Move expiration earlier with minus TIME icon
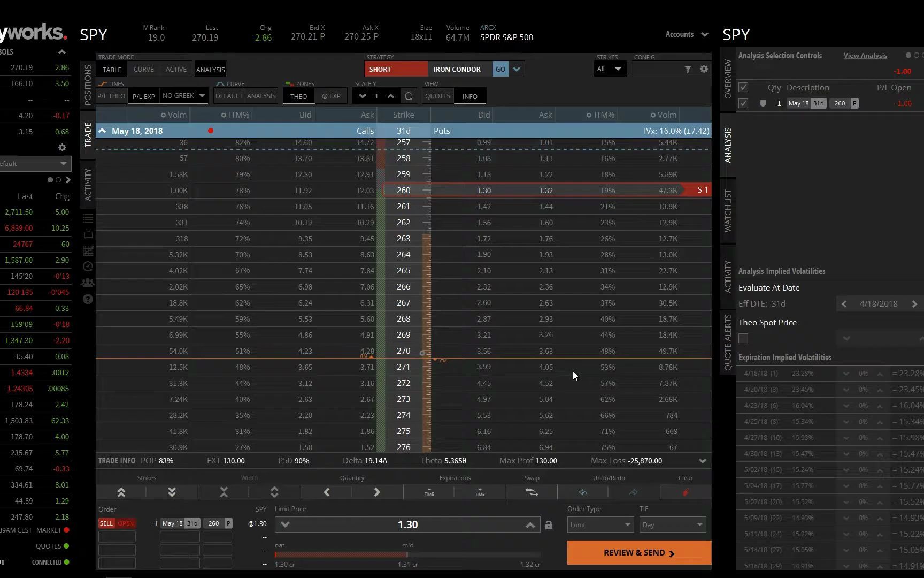Screen dimensions: 924x578 point(429,492)
